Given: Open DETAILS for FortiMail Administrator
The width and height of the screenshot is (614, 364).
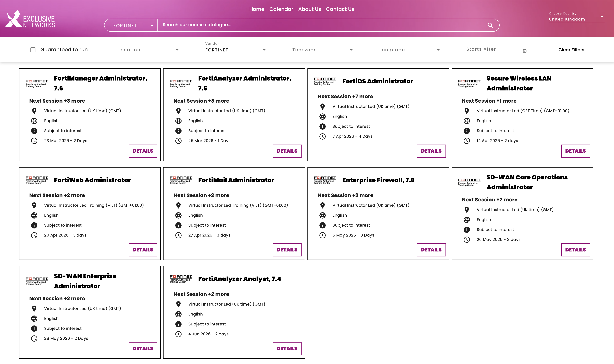Looking at the screenshot, I should (x=287, y=250).
